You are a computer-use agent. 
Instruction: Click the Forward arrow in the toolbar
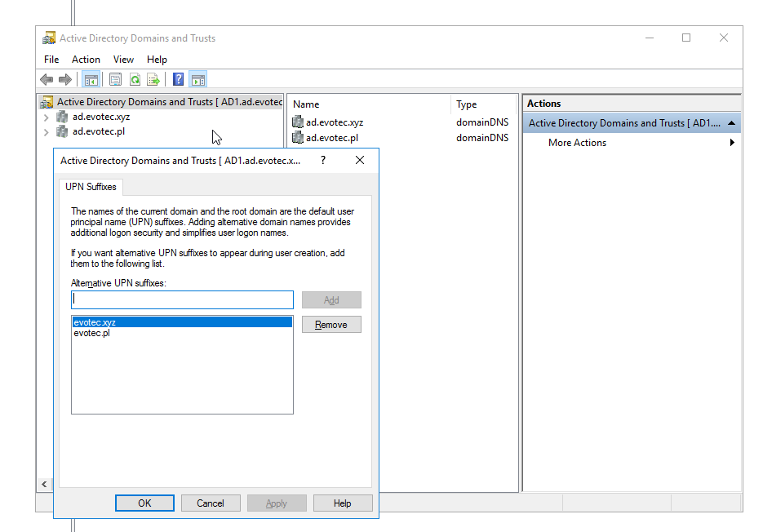pyautogui.click(x=64, y=79)
